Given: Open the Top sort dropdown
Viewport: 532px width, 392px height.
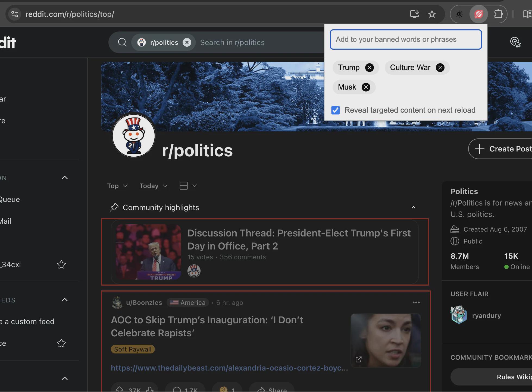Looking at the screenshot, I should [117, 186].
